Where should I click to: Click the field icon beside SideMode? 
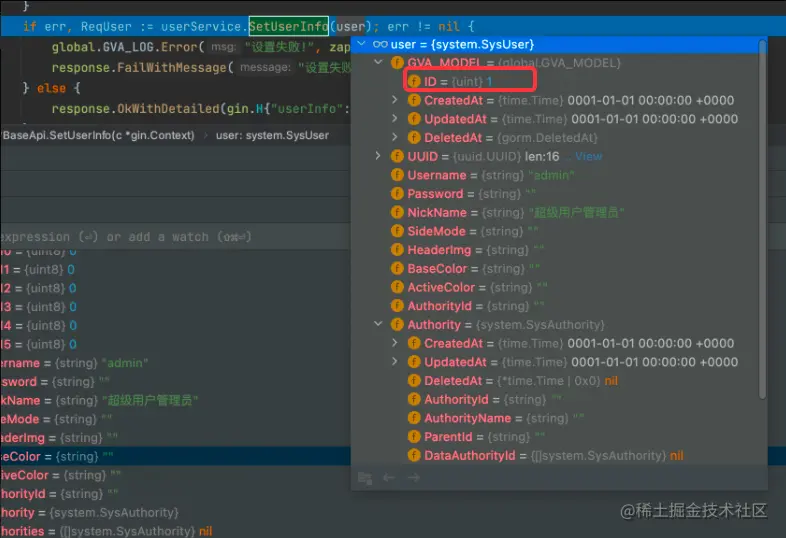tap(397, 231)
